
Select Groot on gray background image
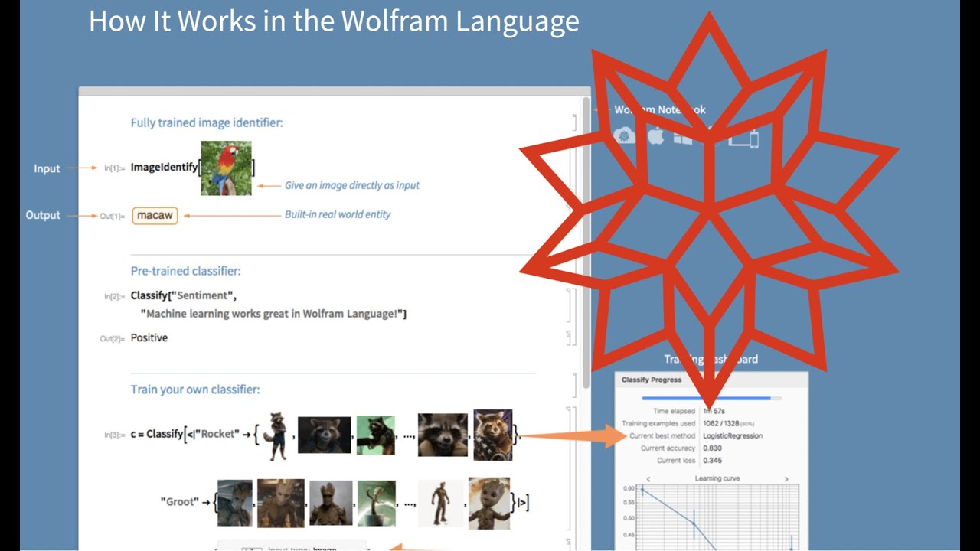coord(331,503)
